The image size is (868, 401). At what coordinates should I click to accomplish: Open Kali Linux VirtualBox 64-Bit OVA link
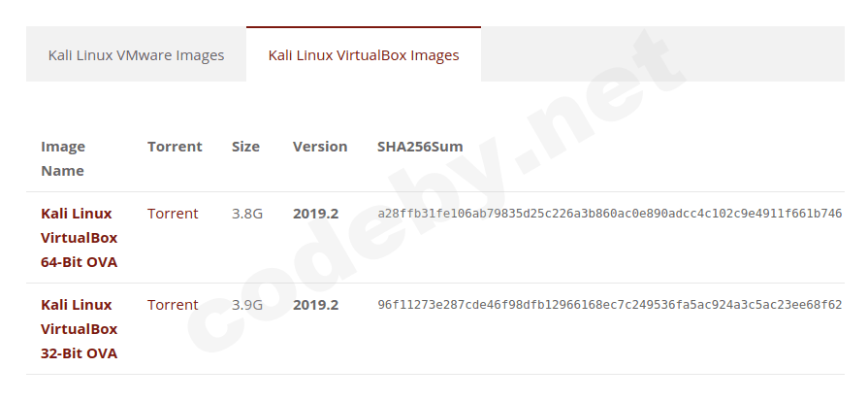(x=79, y=238)
